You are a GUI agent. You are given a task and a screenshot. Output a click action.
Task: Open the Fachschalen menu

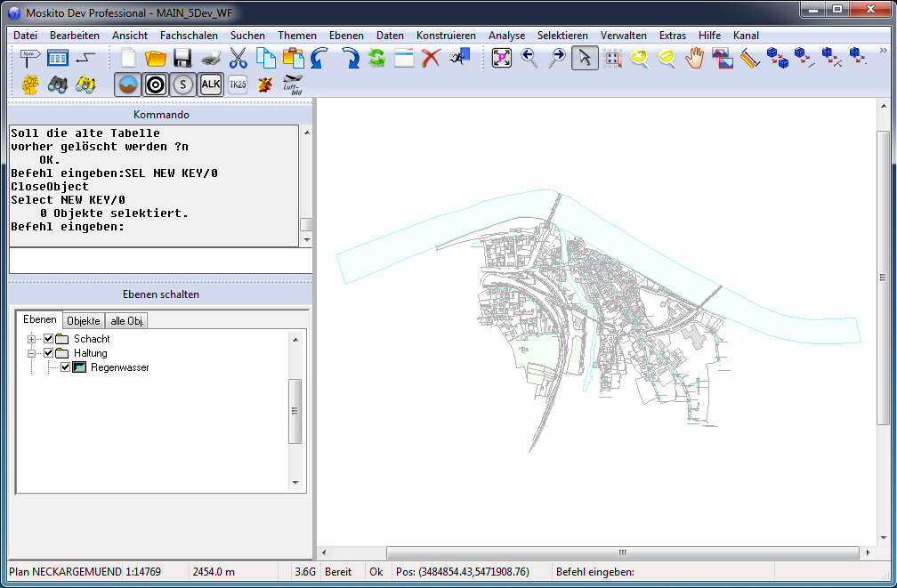click(189, 35)
